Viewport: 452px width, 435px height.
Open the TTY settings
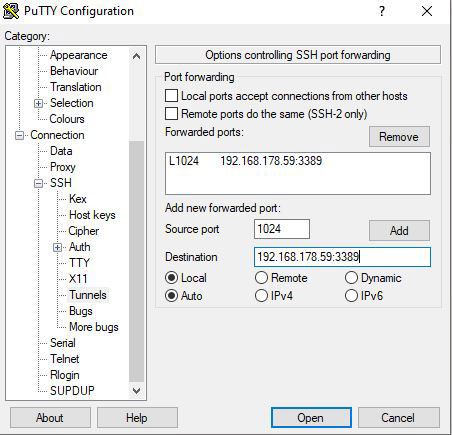coord(79,263)
